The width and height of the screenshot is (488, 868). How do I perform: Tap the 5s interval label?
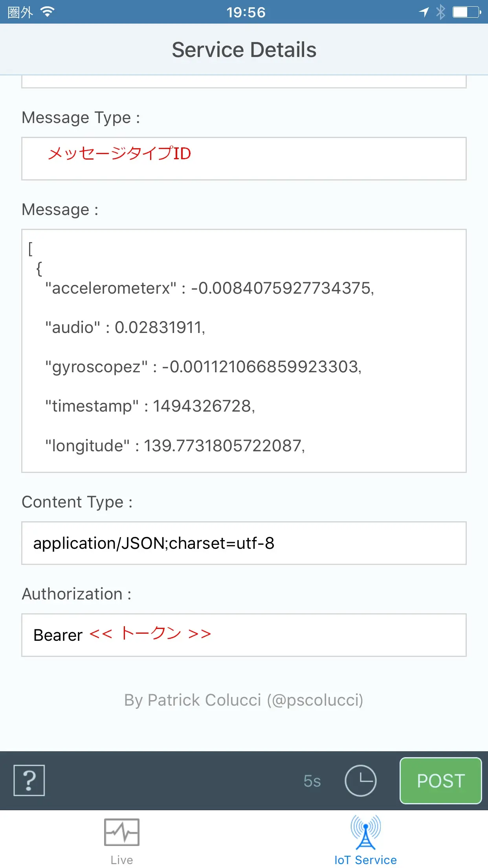point(312,781)
